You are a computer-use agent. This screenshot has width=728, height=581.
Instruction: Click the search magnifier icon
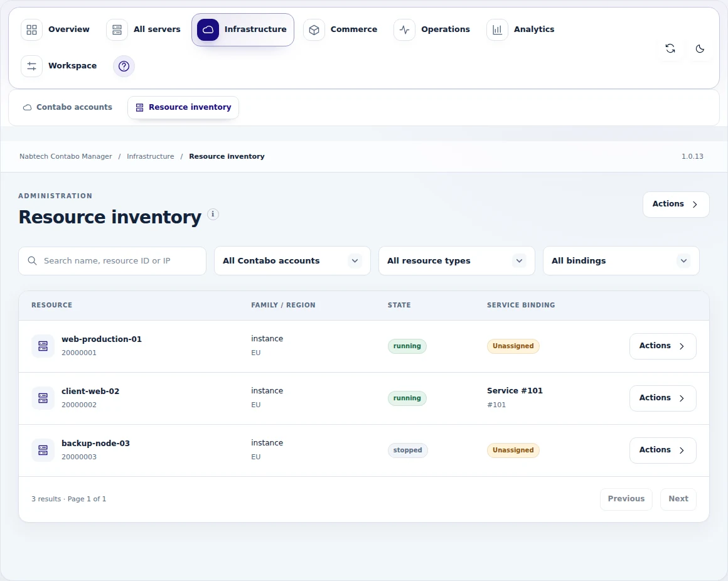(32, 261)
